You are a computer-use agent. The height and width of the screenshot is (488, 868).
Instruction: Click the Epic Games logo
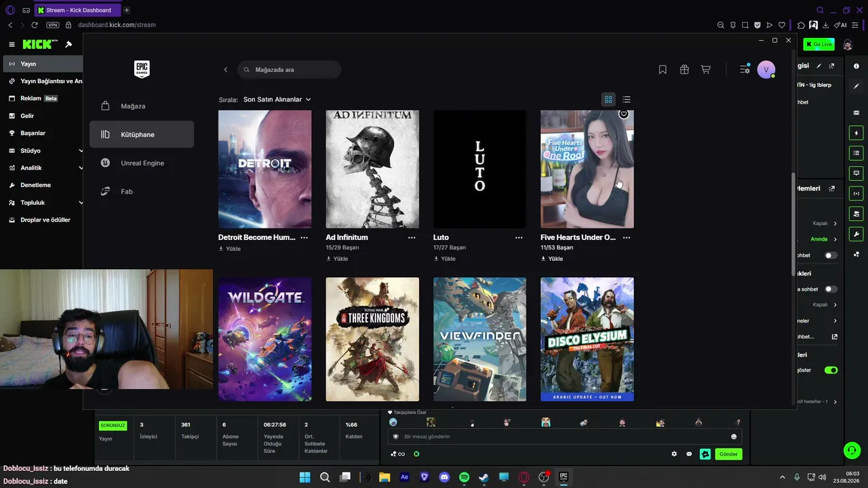coord(142,69)
